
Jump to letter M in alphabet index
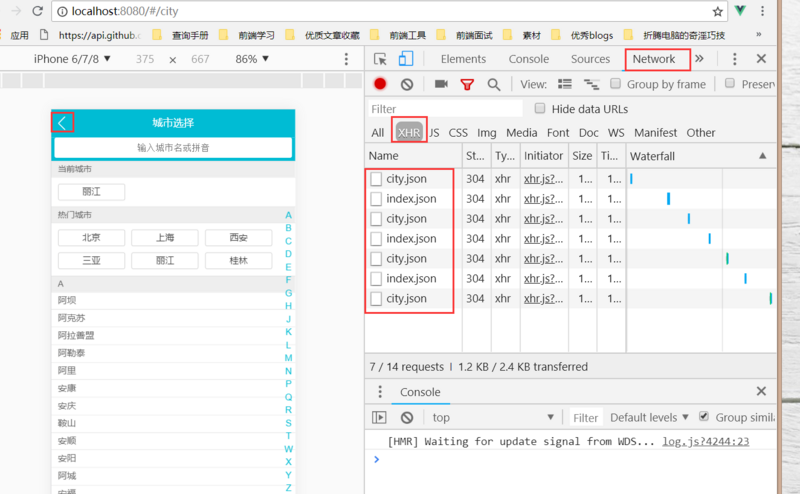point(288,358)
